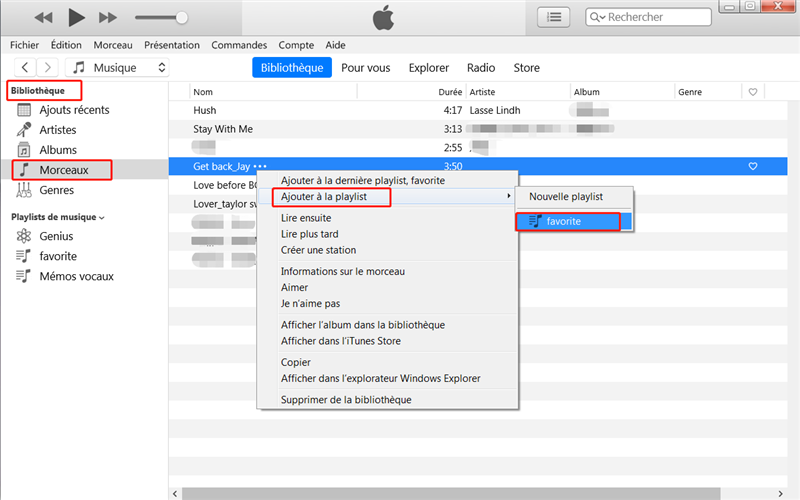Click the Albums sidebar icon
The height and width of the screenshot is (500, 800).
click(x=24, y=150)
